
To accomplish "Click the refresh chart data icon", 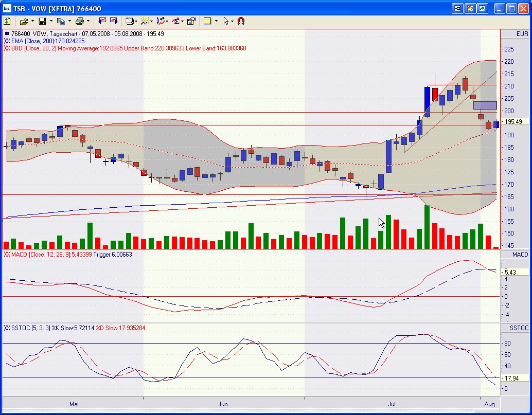I will pyautogui.click(x=7, y=21).
